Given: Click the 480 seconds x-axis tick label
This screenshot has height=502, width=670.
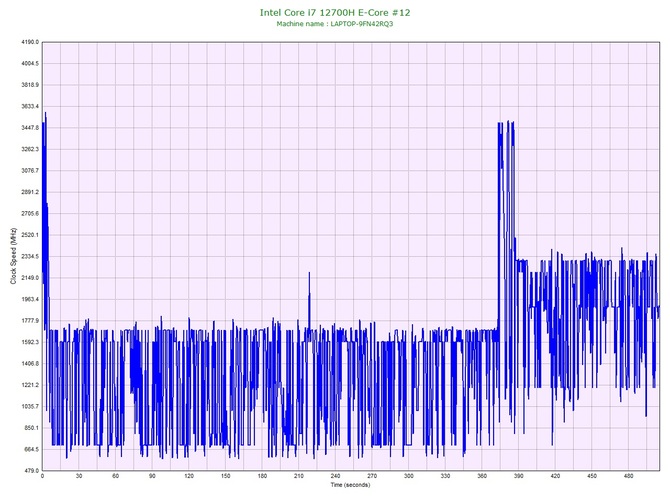Looking at the screenshot, I should click(x=629, y=476).
